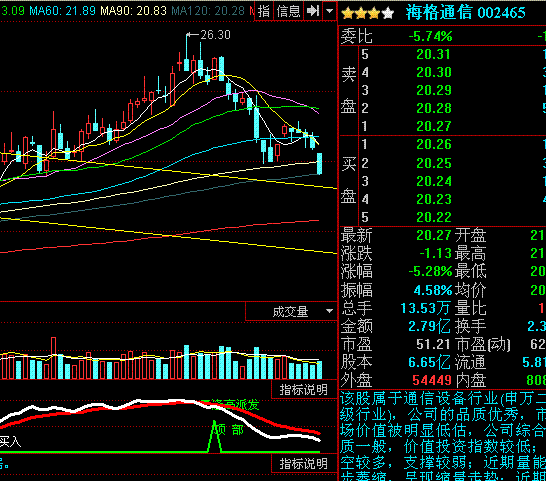Viewport: 546px width, 481px height.
Task: Click the 最新 price 20.27
Action: (434, 235)
